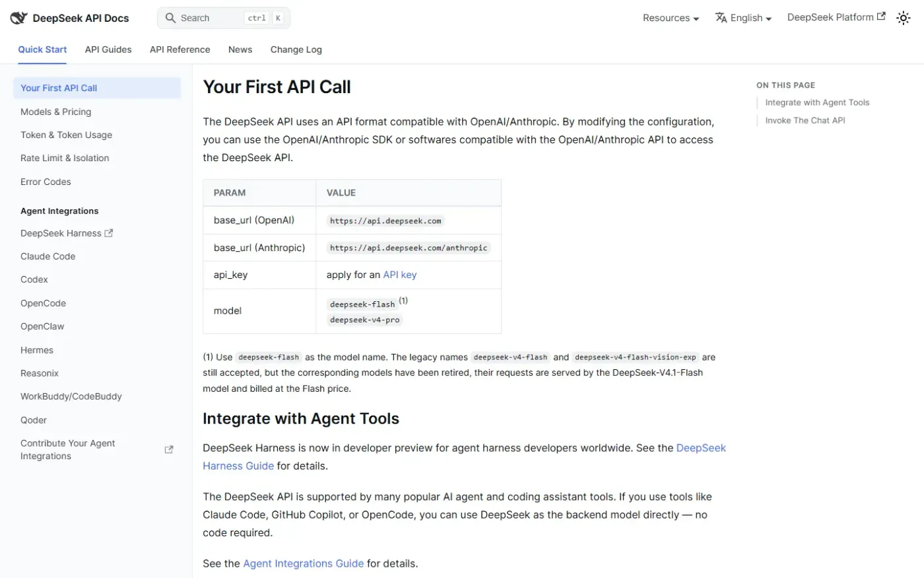Click Contribute Your Agent Integrations link
Viewport: 924px width, 578px height.
pos(97,450)
